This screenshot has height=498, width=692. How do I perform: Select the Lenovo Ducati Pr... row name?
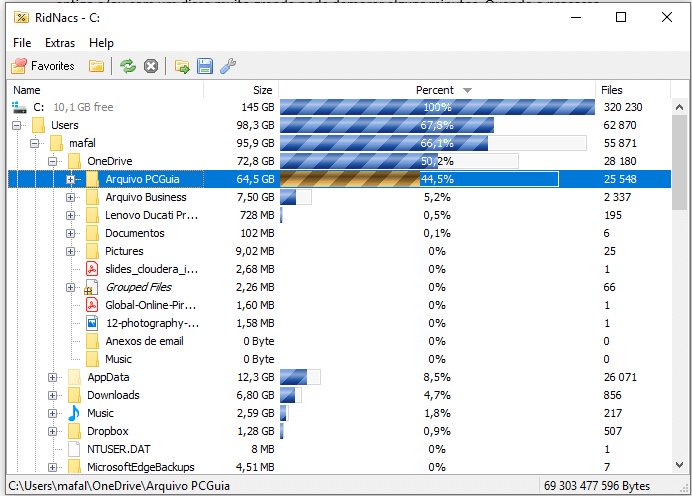(151, 215)
